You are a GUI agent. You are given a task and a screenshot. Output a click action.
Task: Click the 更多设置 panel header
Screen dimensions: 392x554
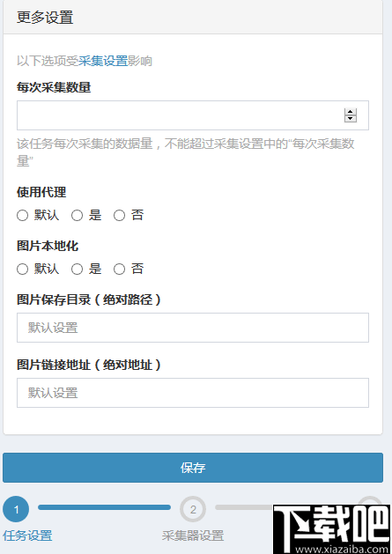[x=193, y=17]
